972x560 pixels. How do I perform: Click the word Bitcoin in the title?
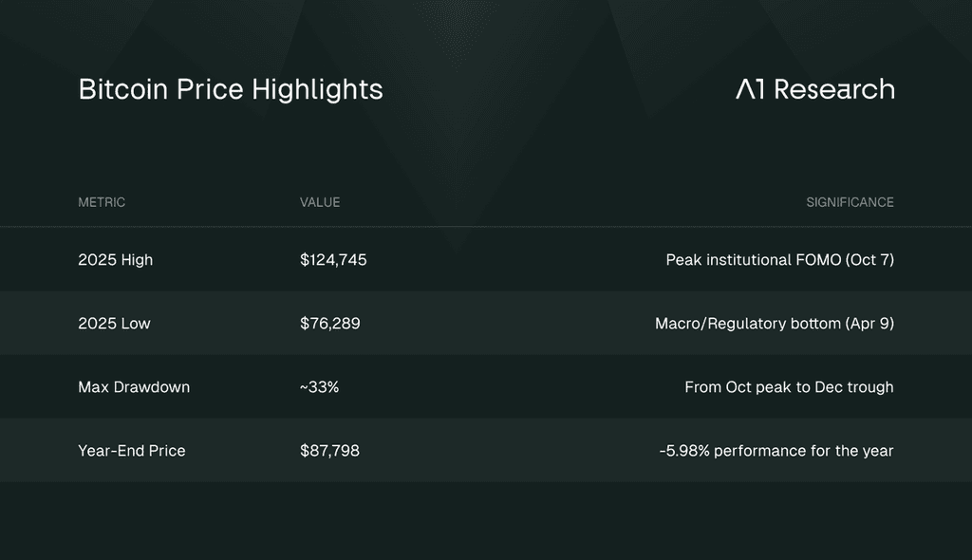pos(123,89)
